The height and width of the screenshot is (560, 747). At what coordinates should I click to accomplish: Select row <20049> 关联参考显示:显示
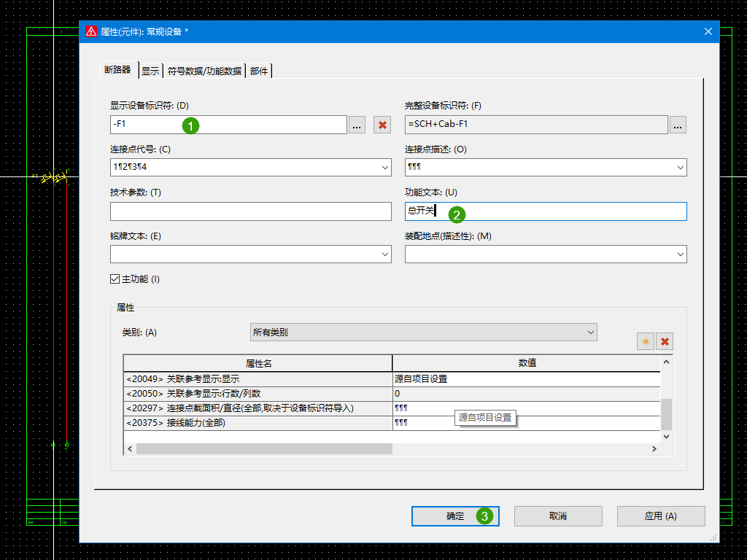point(392,379)
